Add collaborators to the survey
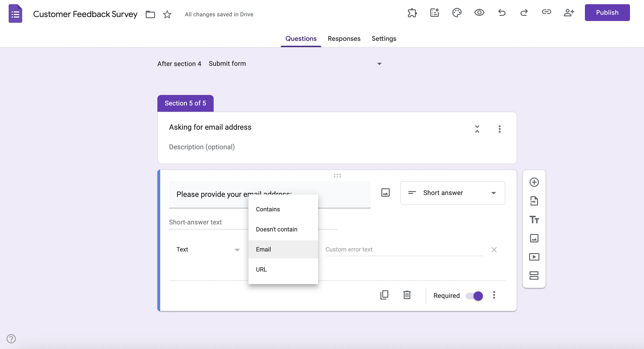The image size is (644, 349). tap(569, 13)
